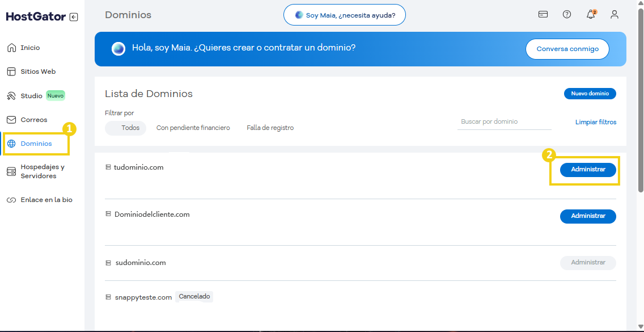644x332 pixels.
Task: Filter by Con pendiente financiero
Action: 193,128
